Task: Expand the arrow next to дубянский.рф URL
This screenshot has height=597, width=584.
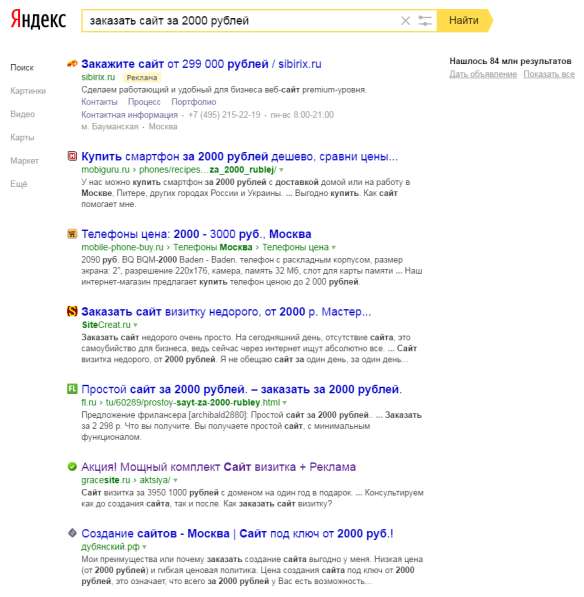Action: click(144, 547)
